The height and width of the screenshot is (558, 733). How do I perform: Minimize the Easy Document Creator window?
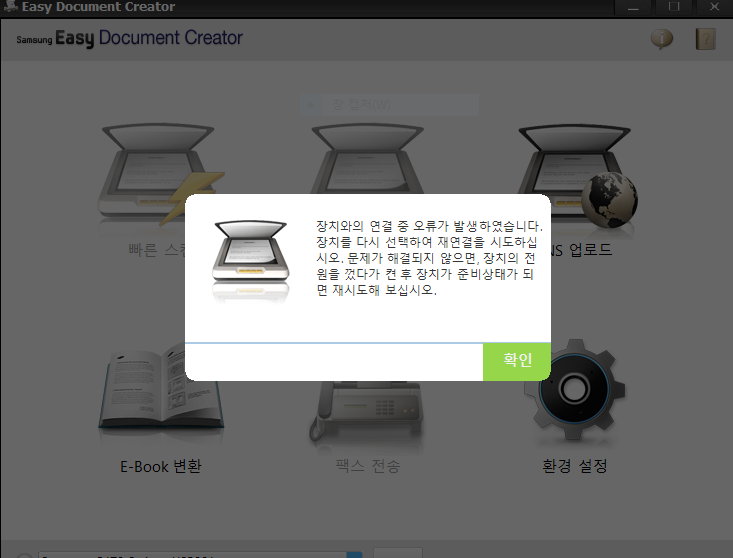pos(633,7)
